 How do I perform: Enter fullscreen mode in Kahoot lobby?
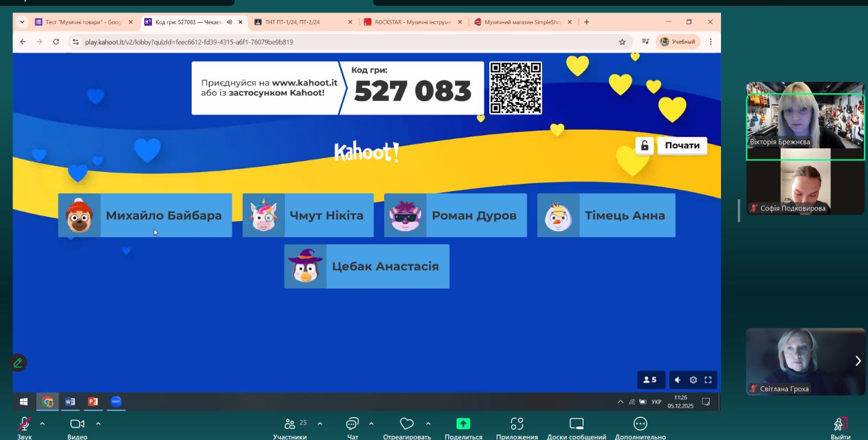click(708, 380)
